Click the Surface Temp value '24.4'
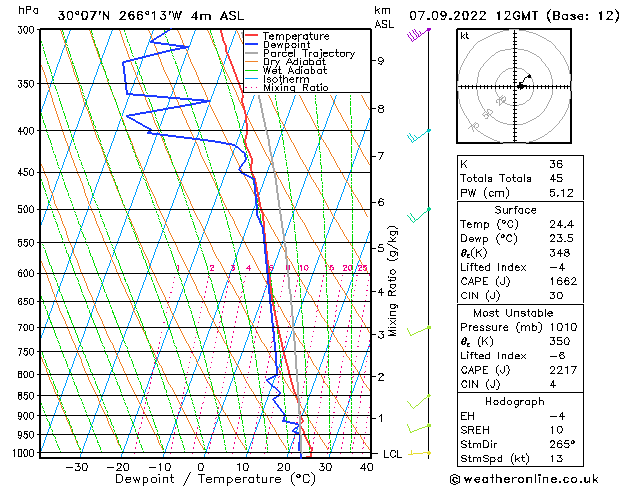The height and width of the screenshot is (486, 629). click(561, 224)
